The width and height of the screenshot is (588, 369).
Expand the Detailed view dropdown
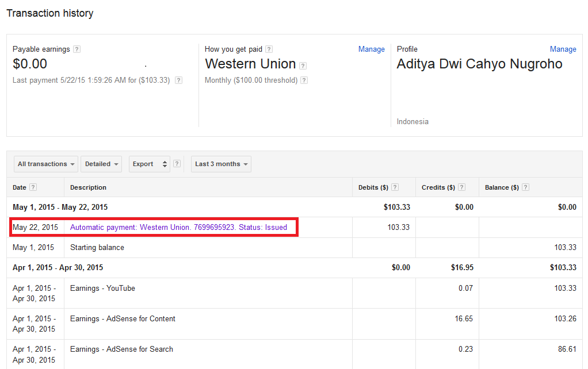[101, 164]
